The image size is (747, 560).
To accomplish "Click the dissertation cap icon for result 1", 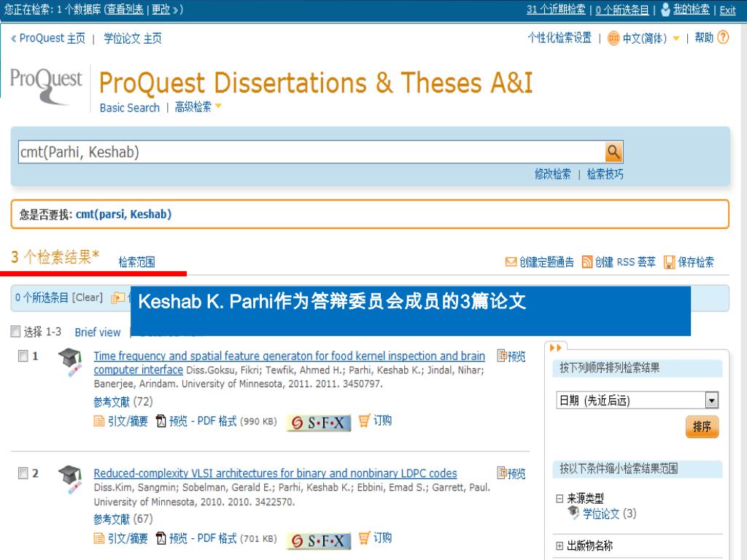I will [x=70, y=363].
